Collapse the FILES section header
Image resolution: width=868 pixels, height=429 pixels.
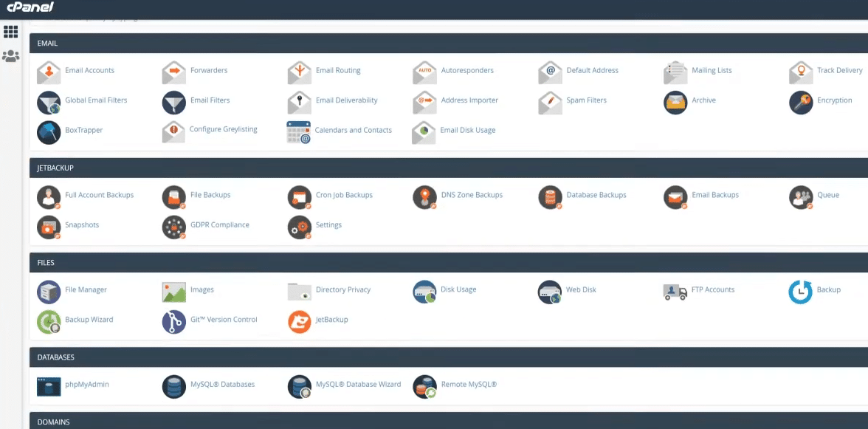[449, 262]
